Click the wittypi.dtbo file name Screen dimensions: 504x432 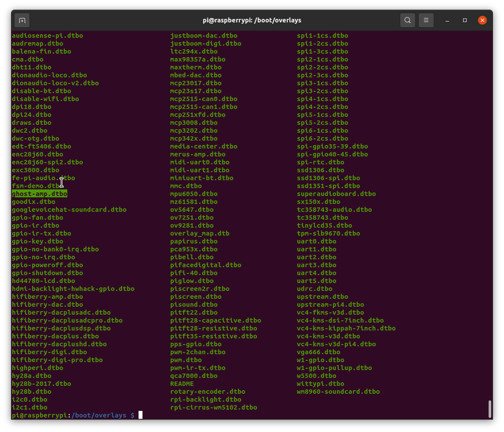click(x=321, y=384)
